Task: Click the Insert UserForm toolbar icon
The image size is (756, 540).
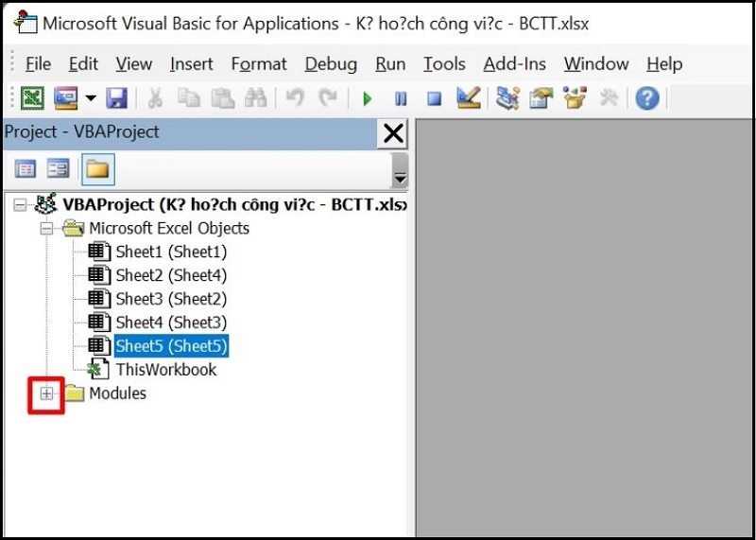Action: coord(65,98)
